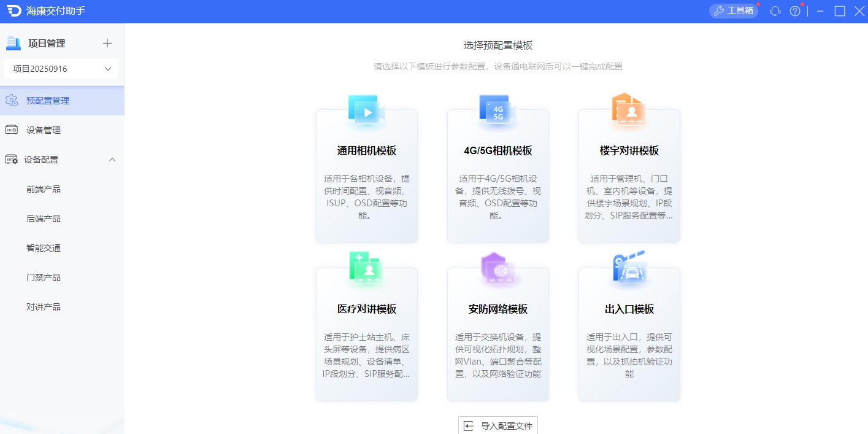Open the help question mark

tap(794, 11)
